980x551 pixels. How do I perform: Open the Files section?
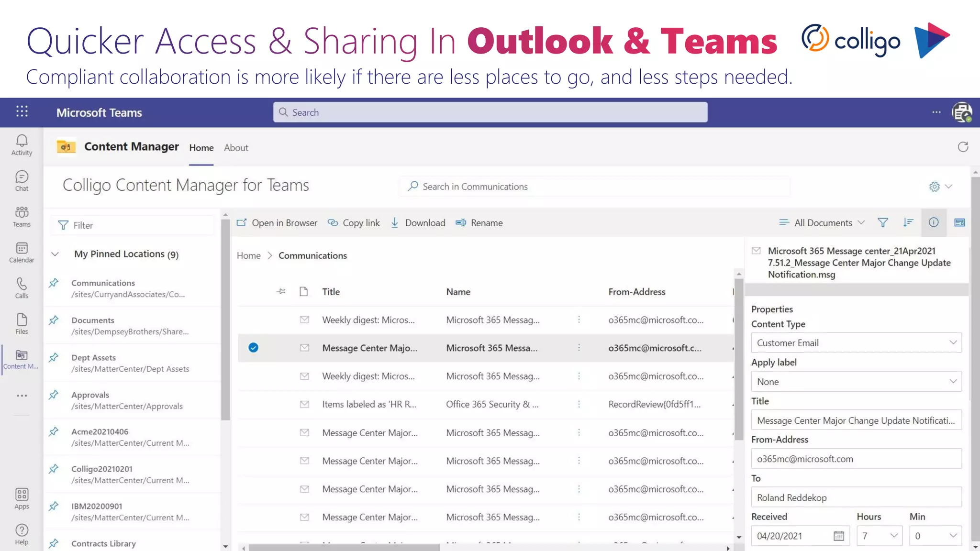(x=22, y=324)
